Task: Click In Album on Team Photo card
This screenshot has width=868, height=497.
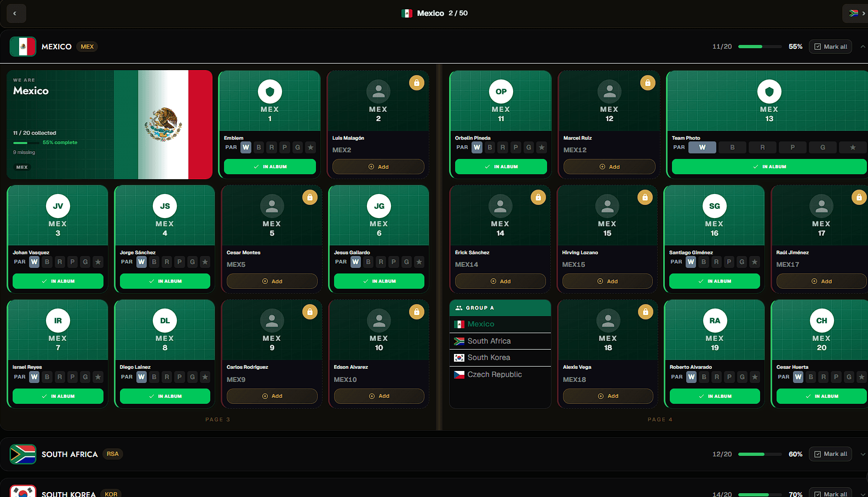Action: tap(769, 167)
